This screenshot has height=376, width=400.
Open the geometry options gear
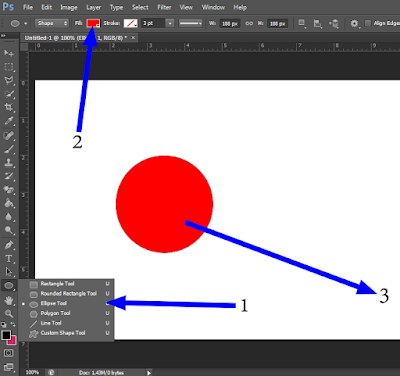pos(354,24)
